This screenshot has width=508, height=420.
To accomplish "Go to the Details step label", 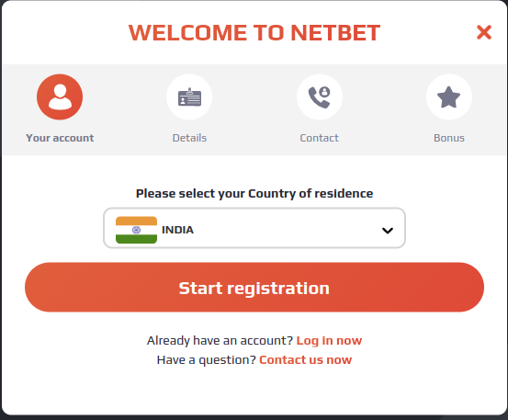I will click(x=189, y=138).
